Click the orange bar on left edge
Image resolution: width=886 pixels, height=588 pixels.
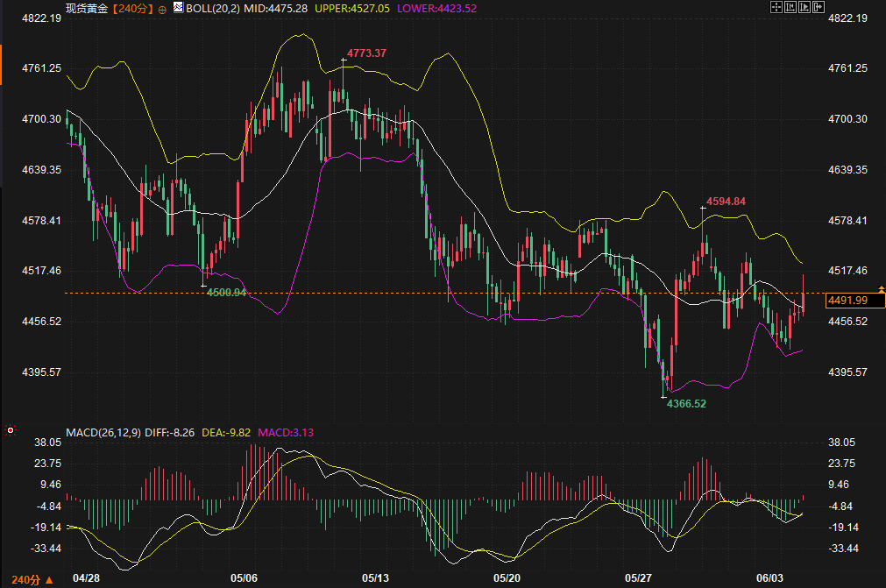click(1, 65)
